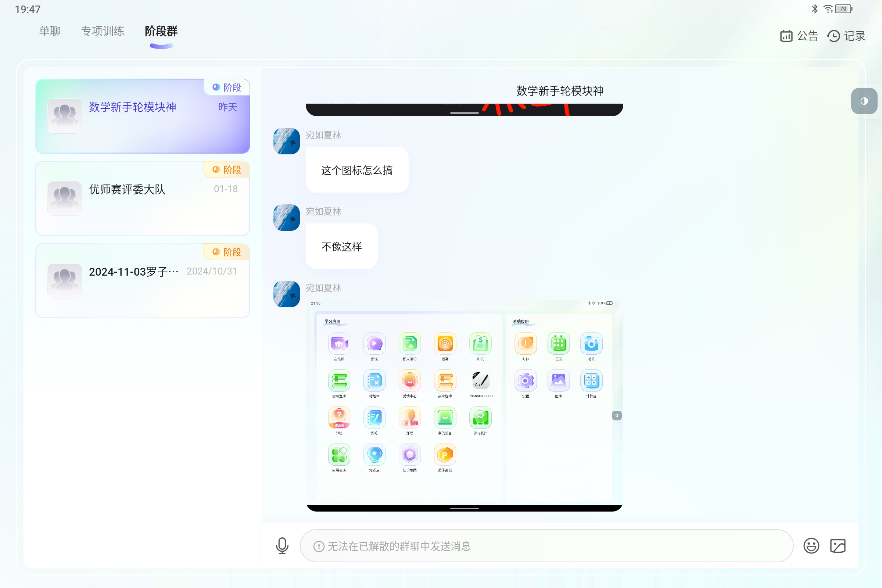Select the 阶段群 tab
882x588 pixels.
pyautogui.click(x=161, y=32)
